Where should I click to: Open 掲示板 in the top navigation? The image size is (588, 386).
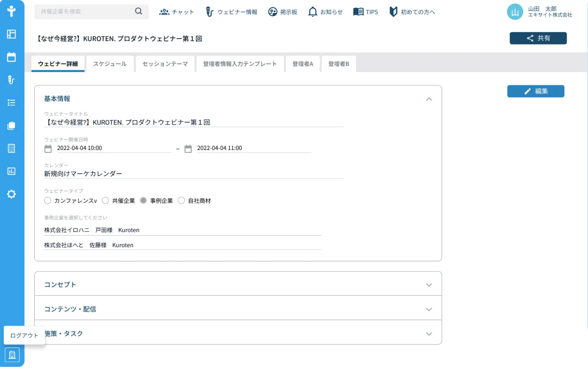283,12
